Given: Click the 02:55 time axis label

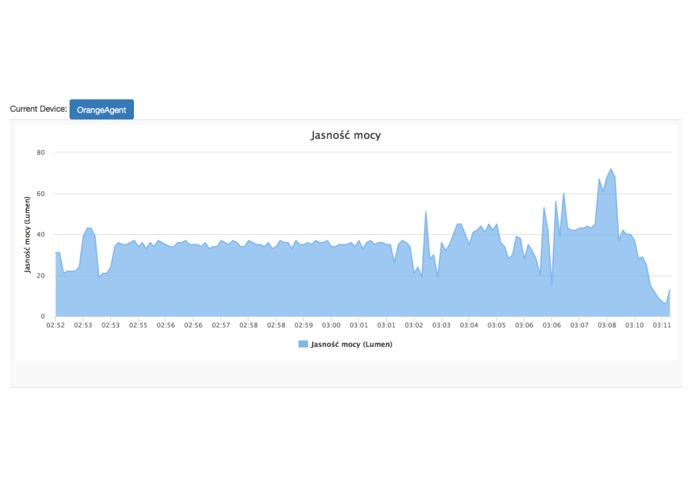Looking at the screenshot, I should (138, 325).
